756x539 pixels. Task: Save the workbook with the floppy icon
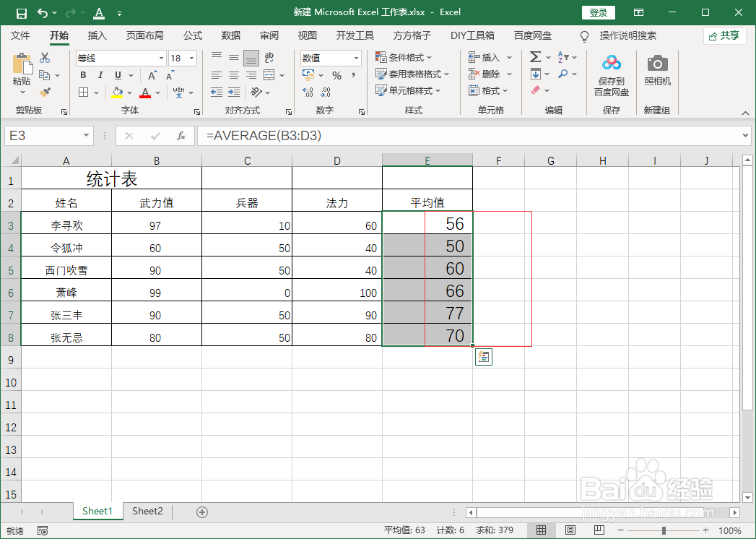pyautogui.click(x=21, y=13)
